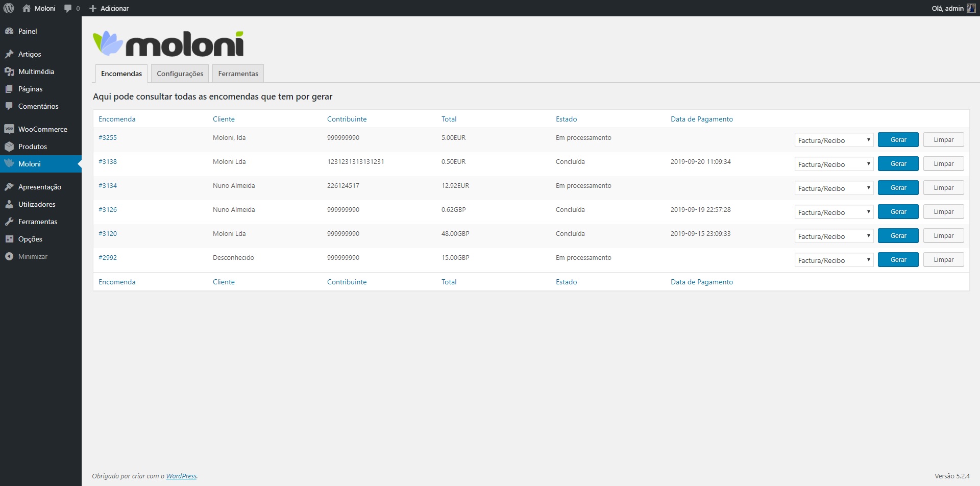Click the Estado header at the table top
The height and width of the screenshot is (486, 980).
point(566,119)
